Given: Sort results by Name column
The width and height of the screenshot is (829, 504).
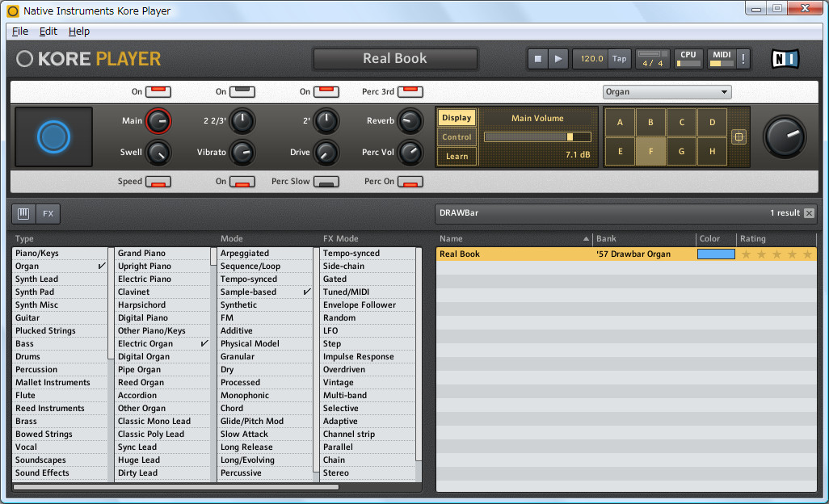Looking at the screenshot, I should (x=513, y=239).
